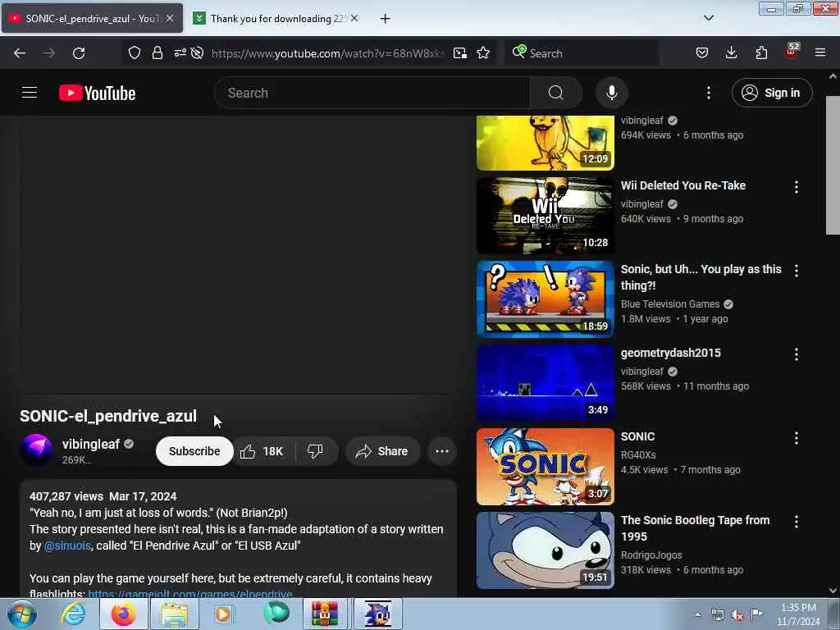
Task: Open Windows Explorer folder in taskbar
Action: (175, 614)
